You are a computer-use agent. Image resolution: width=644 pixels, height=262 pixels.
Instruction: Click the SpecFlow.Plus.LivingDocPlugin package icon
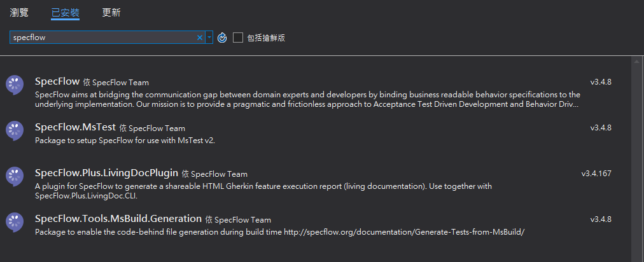pos(15,176)
